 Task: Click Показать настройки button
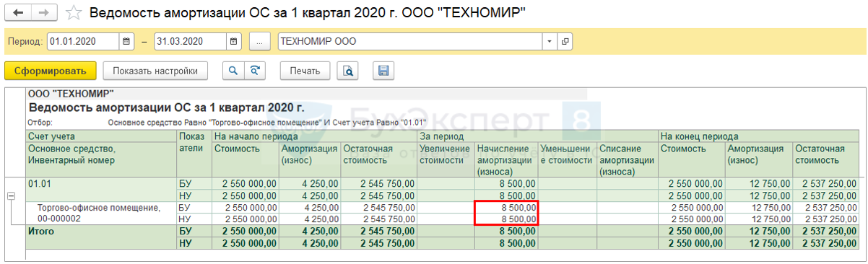(x=155, y=71)
